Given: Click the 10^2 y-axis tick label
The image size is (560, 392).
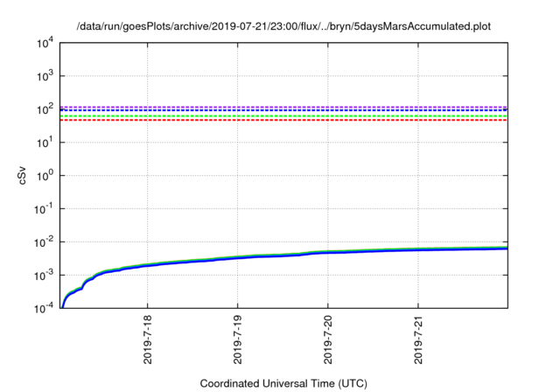Looking at the screenshot, I should click(45, 109).
